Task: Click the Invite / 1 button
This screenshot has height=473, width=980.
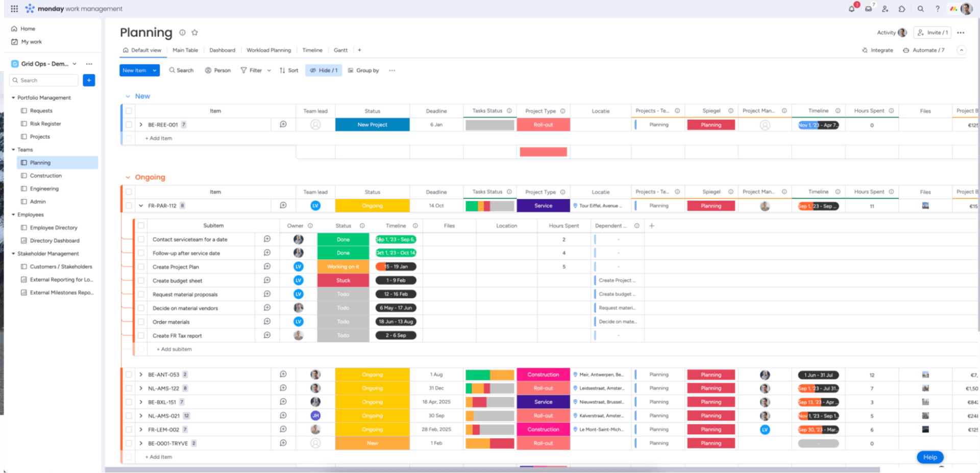Action: tap(933, 33)
